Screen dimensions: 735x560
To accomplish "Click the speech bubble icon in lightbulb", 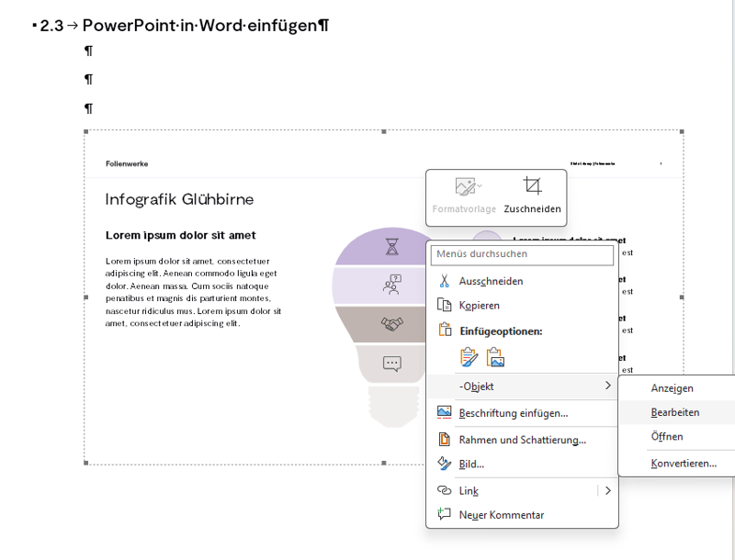I will click(392, 364).
